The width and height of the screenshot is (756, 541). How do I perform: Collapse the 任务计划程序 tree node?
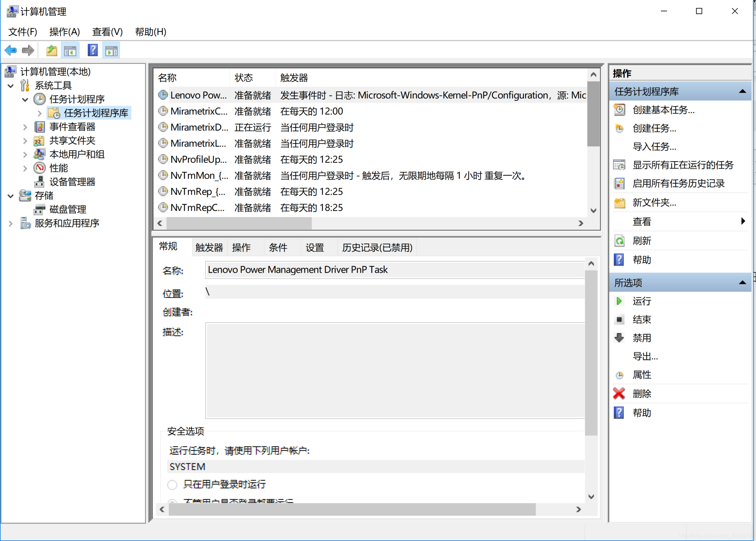point(25,100)
